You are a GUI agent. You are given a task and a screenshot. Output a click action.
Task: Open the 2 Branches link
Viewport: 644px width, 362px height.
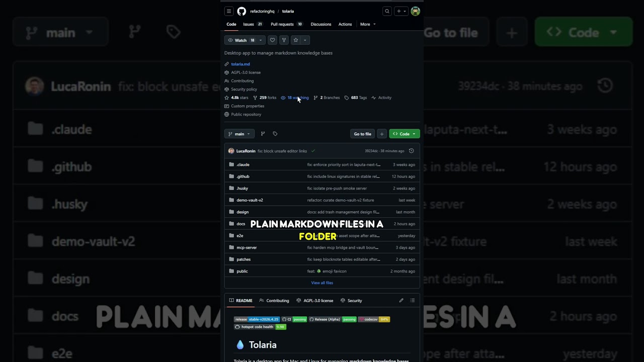tap(327, 98)
